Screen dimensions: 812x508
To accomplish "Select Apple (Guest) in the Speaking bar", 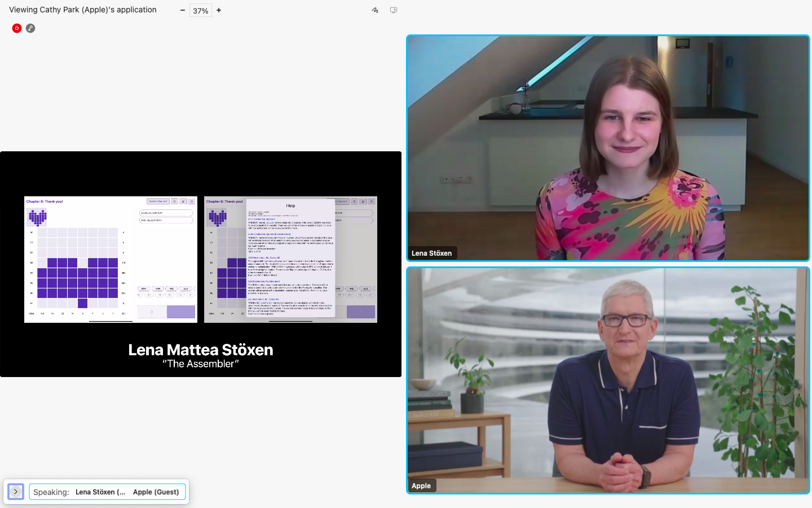I will 156,492.
